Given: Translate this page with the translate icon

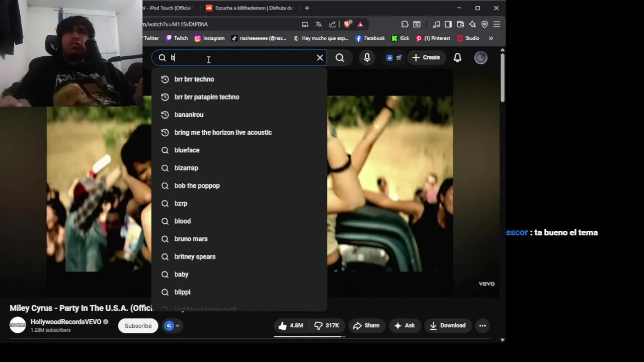Looking at the screenshot, I should (318, 24).
